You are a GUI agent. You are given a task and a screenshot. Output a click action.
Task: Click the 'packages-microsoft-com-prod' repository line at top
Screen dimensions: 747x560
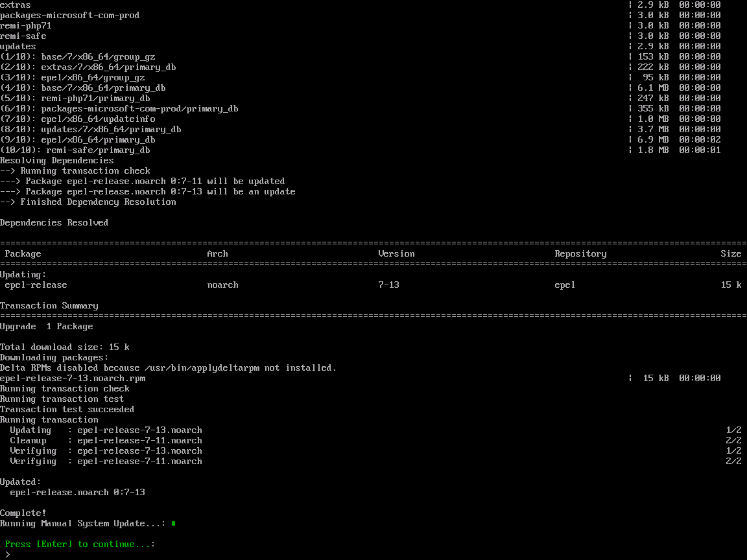(69, 16)
